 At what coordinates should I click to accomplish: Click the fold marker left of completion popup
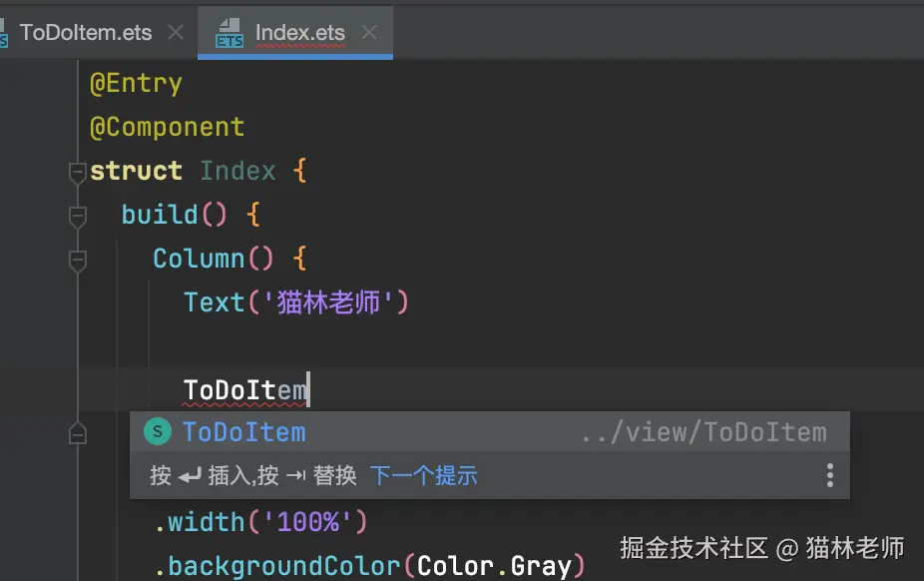point(77,433)
